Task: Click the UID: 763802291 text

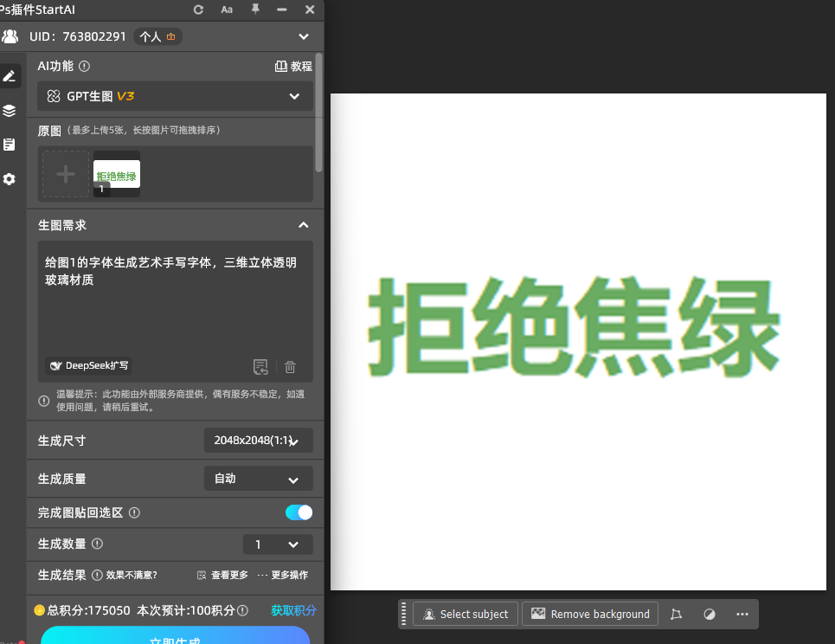Action: [x=78, y=36]
